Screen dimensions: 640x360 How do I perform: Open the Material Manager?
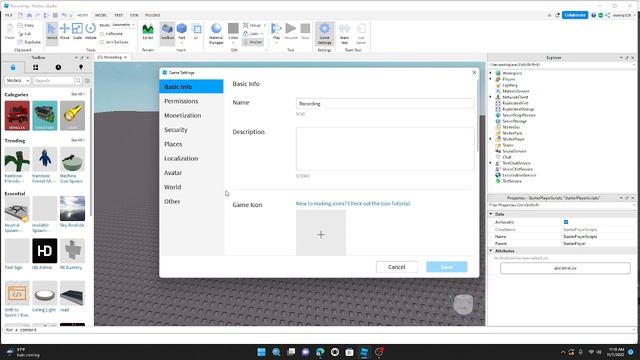click(216, 33)
